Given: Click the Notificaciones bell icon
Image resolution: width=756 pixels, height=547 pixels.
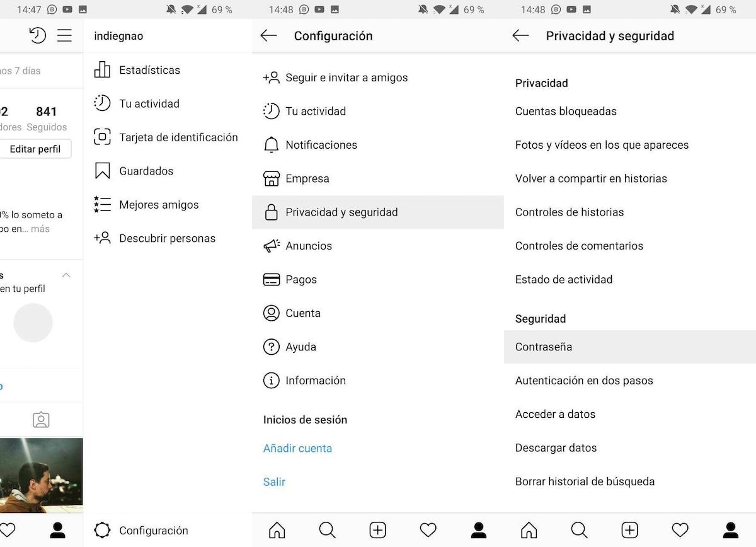Looking at the screenshot, I should click(271, 145).
